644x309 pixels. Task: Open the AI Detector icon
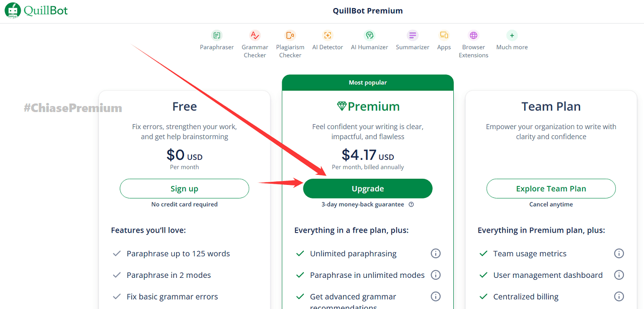(x=328, y=35)
